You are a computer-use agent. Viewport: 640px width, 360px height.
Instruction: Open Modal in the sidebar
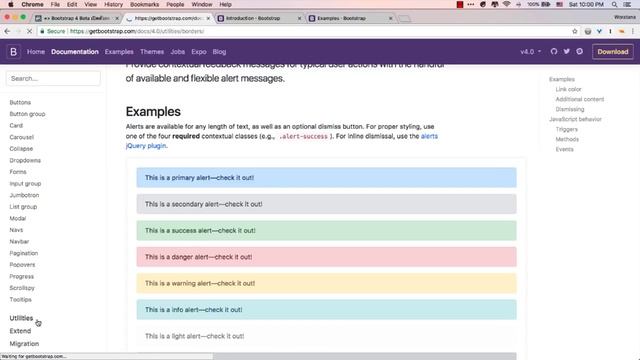[18, 218]
